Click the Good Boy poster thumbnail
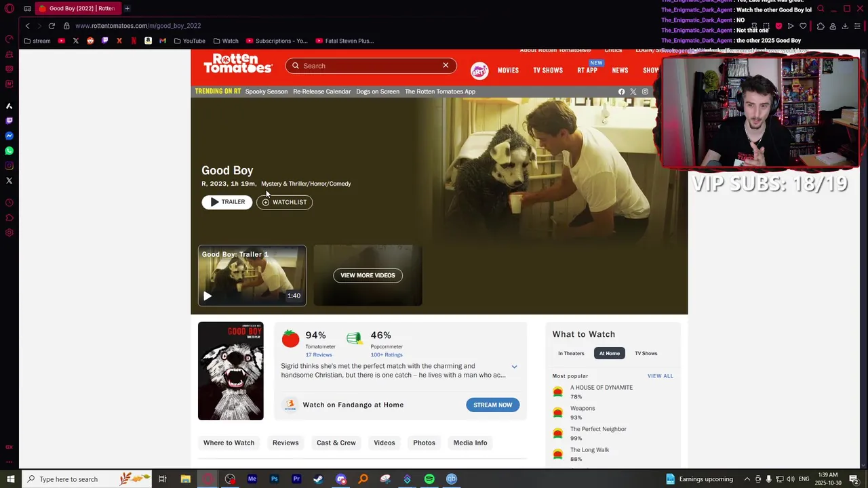The height and width of the screenshot is (488, 868). (x=231, y=371)
